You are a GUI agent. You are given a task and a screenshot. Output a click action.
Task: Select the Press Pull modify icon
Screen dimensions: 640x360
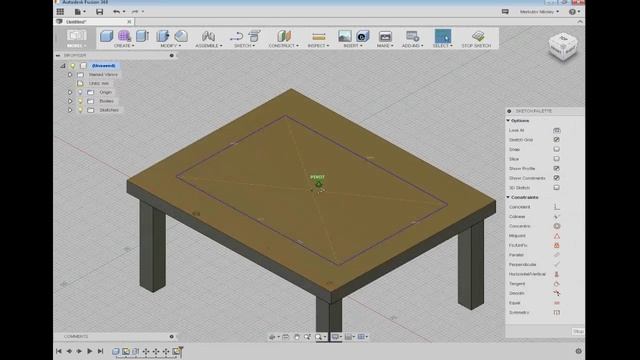point(163,36)
